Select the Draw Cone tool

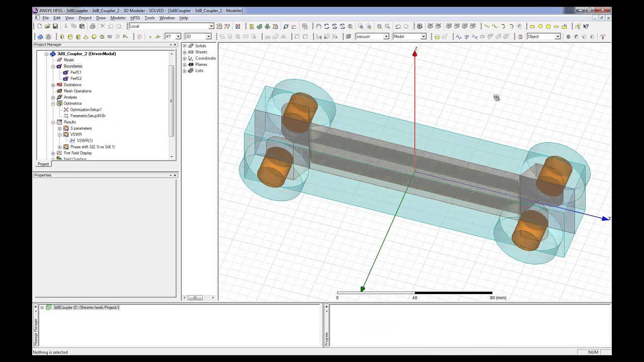[x=86, y=37]
